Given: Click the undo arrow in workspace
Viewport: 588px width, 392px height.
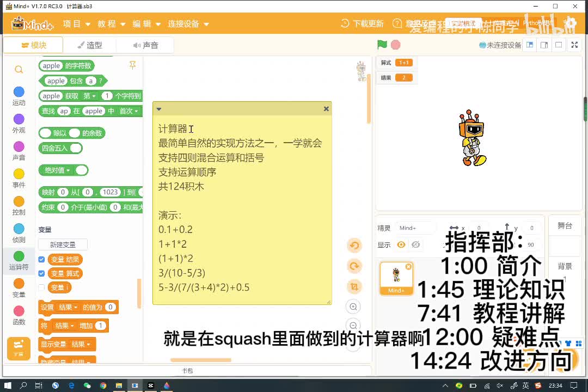Looking at the screenshot, I should [x=354, y=246].
